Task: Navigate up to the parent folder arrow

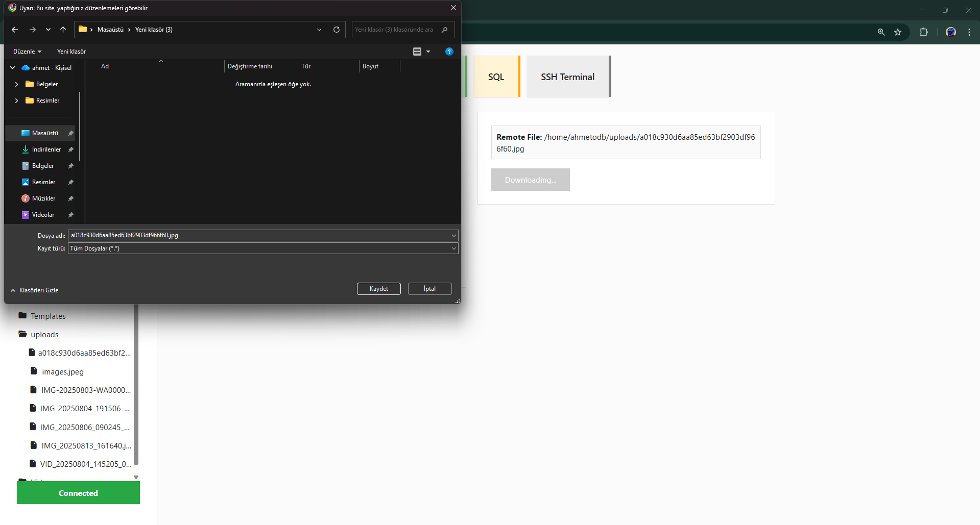Action: point(63,30)
